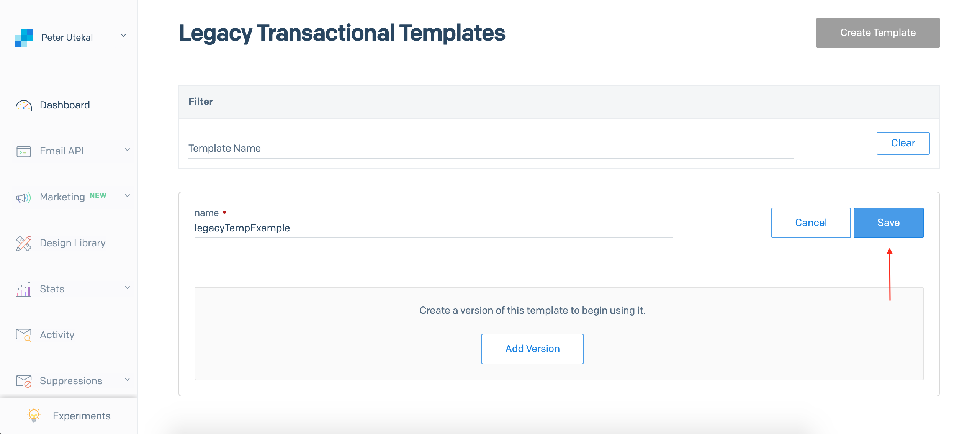
Task: Expand the Marketing navigation section
Action: 127,196
